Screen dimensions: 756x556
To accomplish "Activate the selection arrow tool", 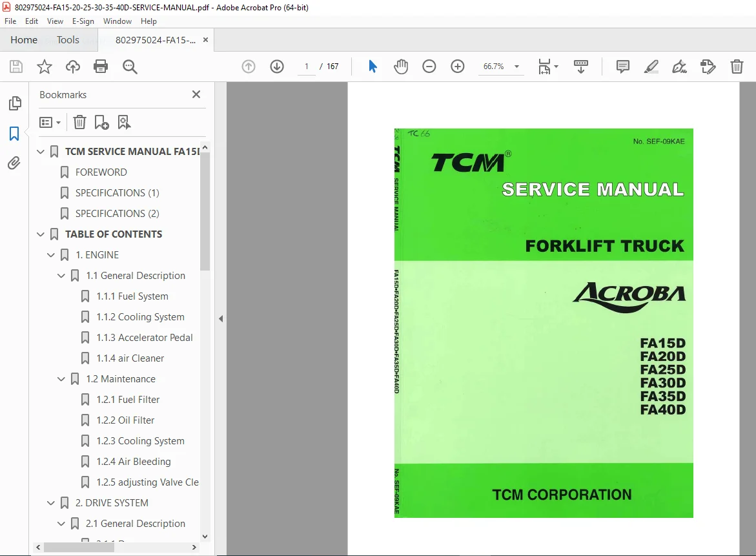I will (373, 66).
